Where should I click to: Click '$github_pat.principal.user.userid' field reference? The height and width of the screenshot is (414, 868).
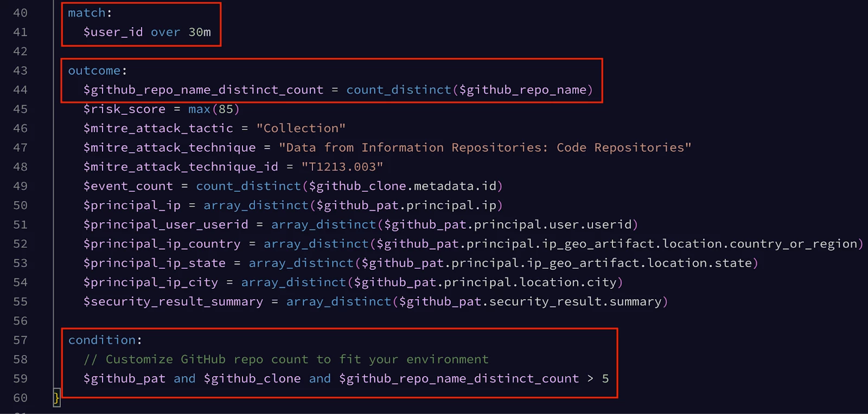[x=508, y=225]
